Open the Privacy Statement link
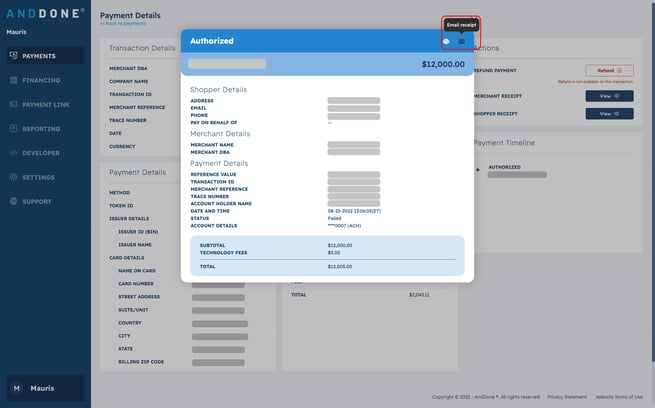 click(567, 397)
